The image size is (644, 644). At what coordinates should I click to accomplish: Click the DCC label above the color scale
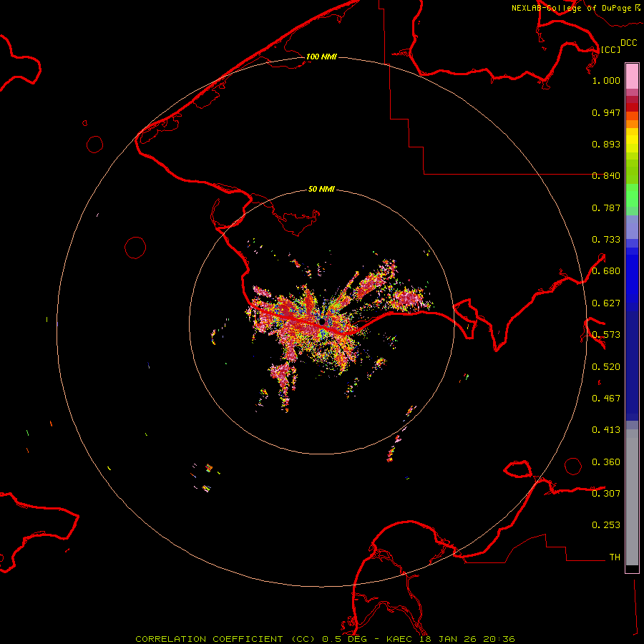pyautogui.click(x=628, y=43)
